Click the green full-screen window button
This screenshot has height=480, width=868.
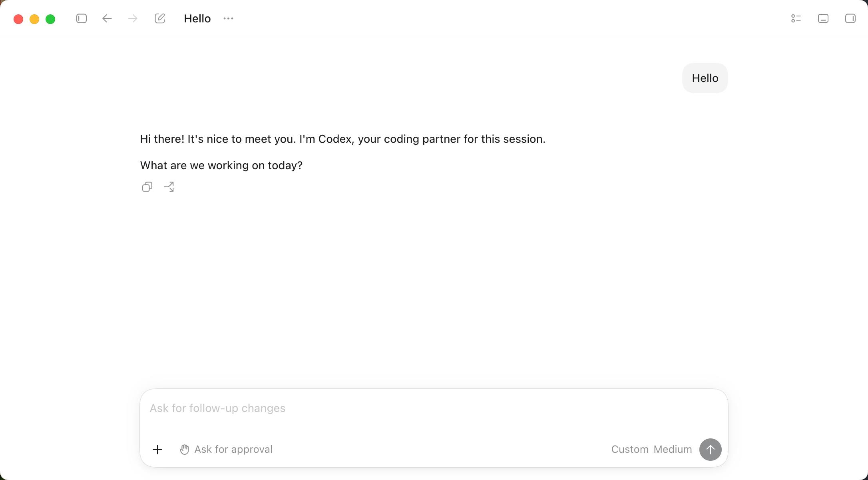(x=50, y=19)
